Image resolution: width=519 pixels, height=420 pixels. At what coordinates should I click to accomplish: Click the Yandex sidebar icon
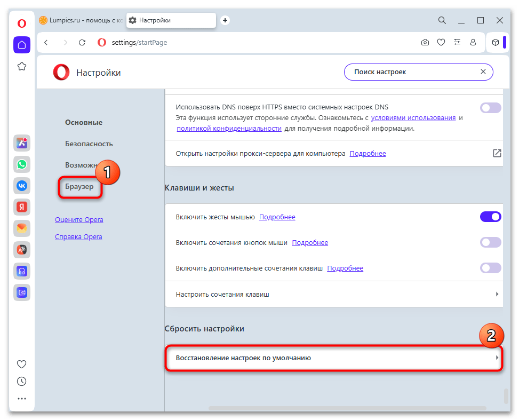[22, 207]
